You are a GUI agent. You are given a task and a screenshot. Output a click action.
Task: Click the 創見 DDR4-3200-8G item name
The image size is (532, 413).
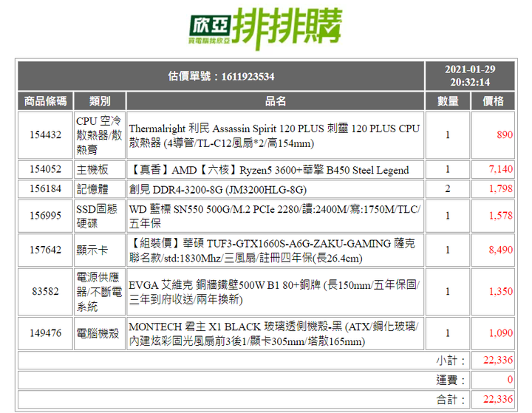tap(275, 188)
